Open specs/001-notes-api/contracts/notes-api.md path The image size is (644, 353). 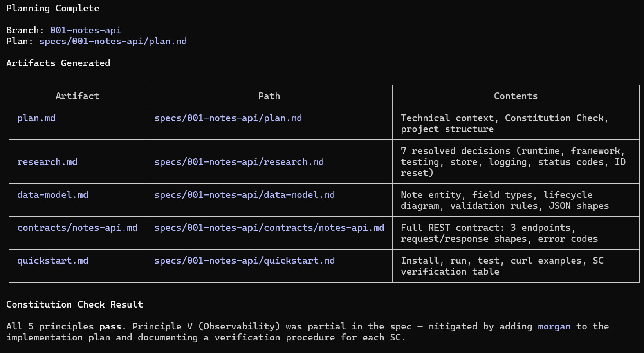click(269, 228)
